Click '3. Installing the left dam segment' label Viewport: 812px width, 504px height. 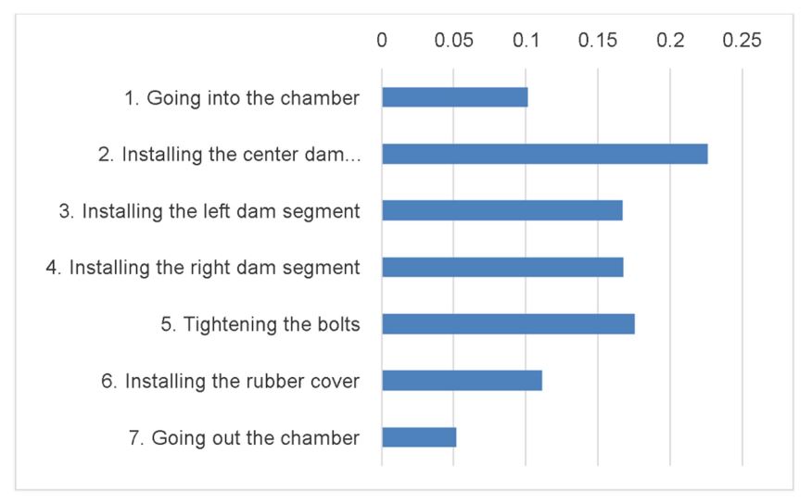point(209,211)
